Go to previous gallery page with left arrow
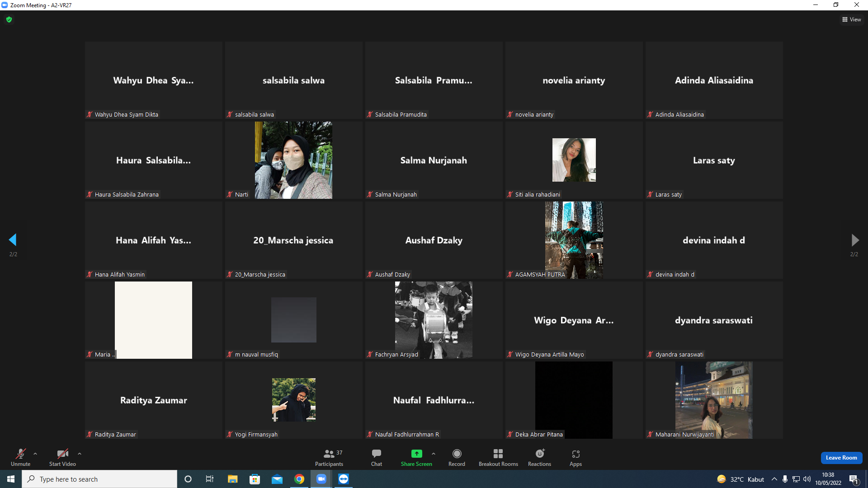The height and width of the screenshot is (488, 868). pyautogui.click(x=13, y=239)
